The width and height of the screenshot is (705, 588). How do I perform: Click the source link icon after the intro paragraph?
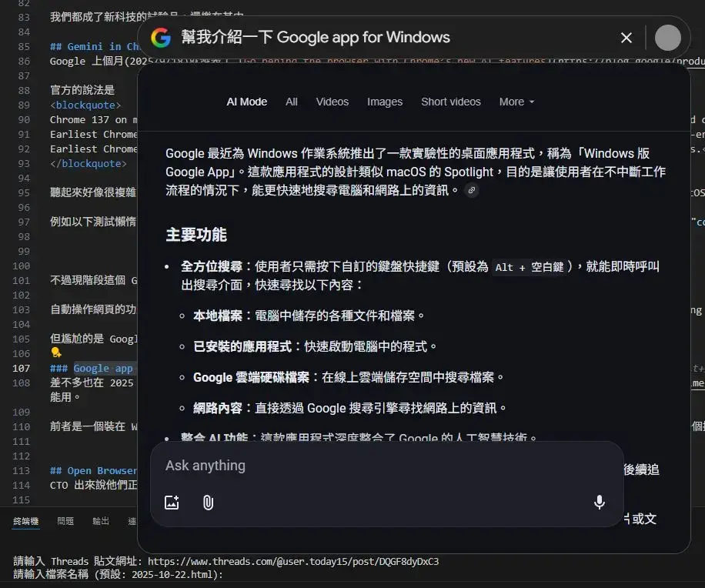point(471,190)
